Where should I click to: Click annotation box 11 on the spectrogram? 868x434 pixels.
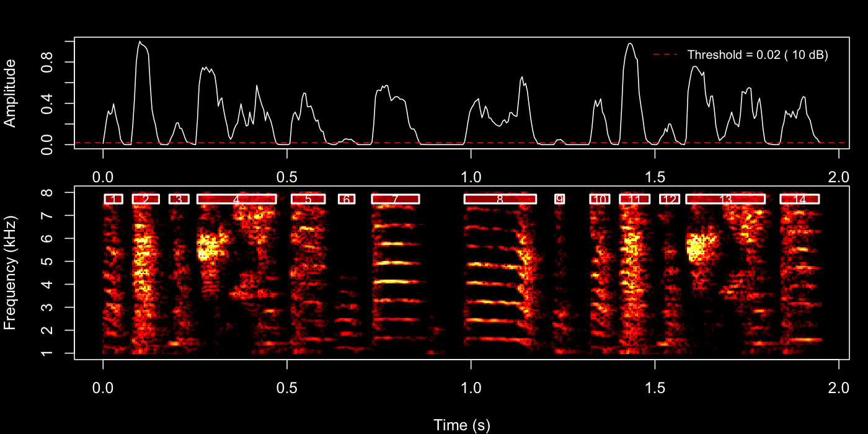(634, 197)
